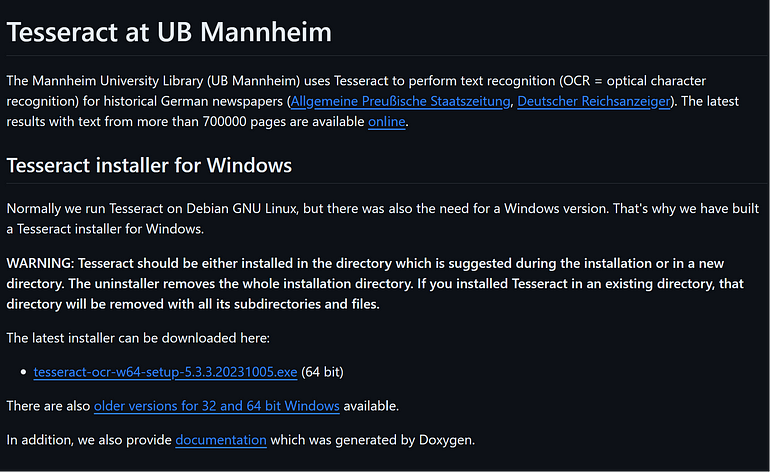The image size is (770, 472).
Task: Click the bullet marker before the installer link
Action: (x=23, y=372)
